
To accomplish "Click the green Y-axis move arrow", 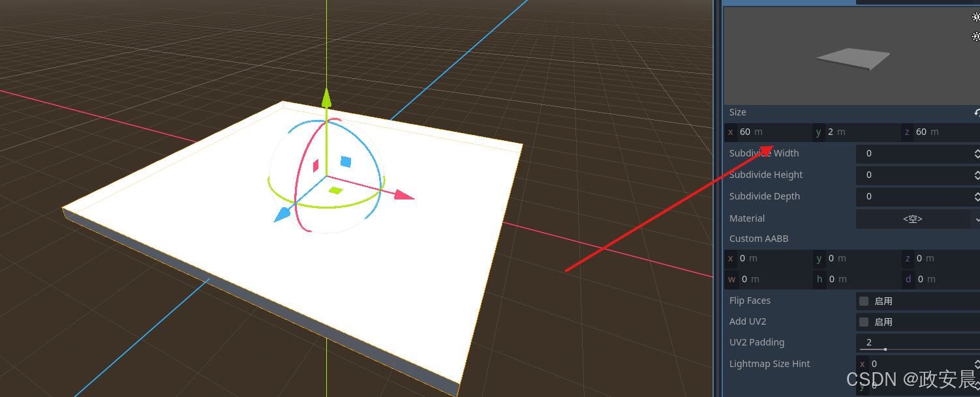I will [x=326, y=98].
